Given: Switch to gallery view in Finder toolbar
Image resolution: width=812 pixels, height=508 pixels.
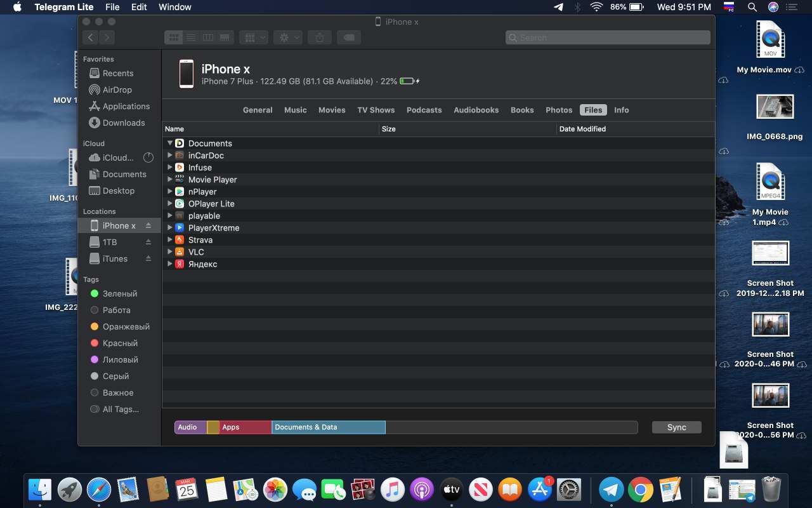Looking at the screenshot, I should coord(225,37).
